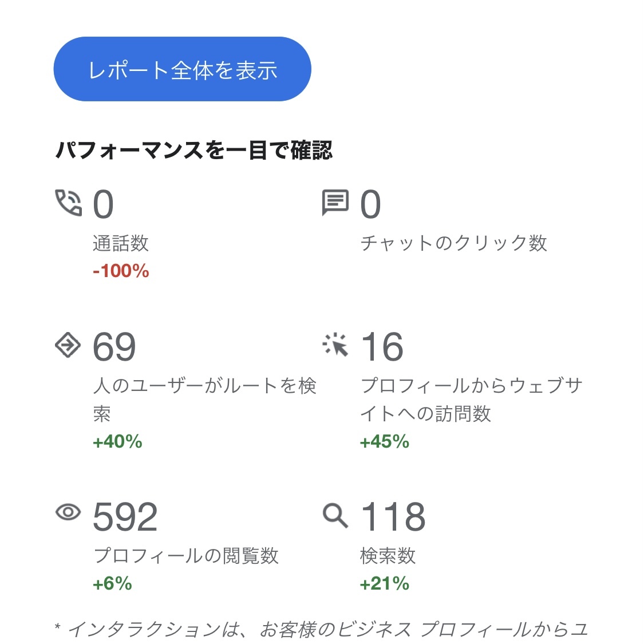The width and height of the screenshot is (644, 644).
Task: Click the route directions diamond icon
Action: click(x=68, y=345)
